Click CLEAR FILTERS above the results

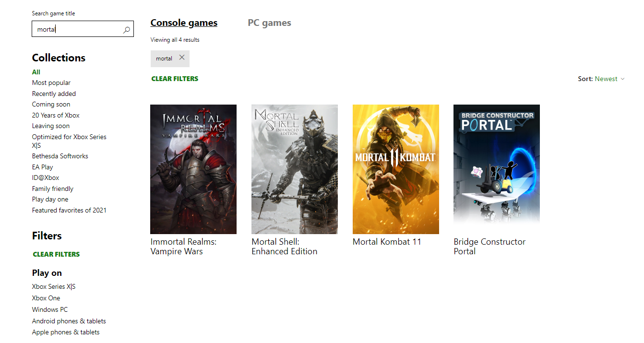(x=175, y=79)
